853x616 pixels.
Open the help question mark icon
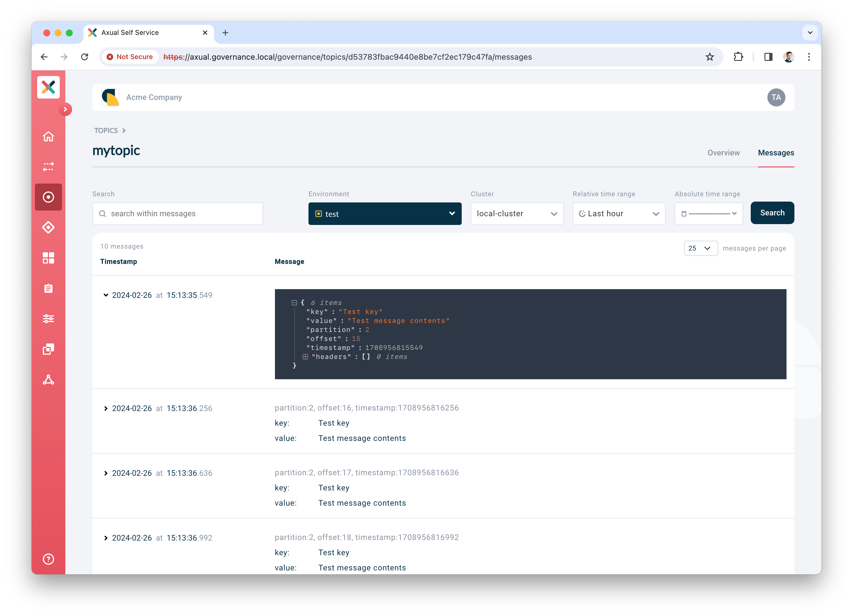(x=48, y=559)
